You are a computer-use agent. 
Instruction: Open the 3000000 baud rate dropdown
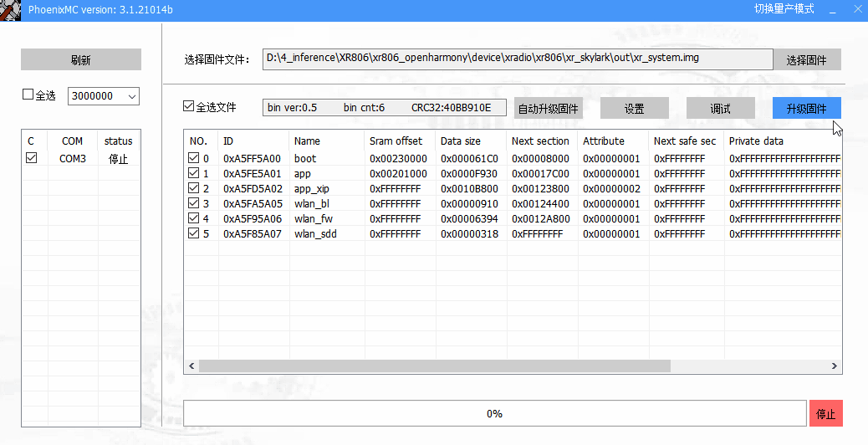104,95
